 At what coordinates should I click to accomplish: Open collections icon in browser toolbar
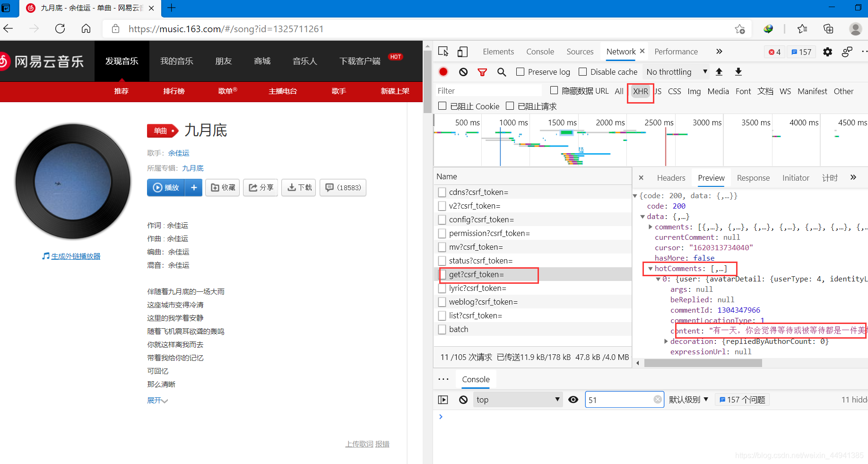coord(828,29)
